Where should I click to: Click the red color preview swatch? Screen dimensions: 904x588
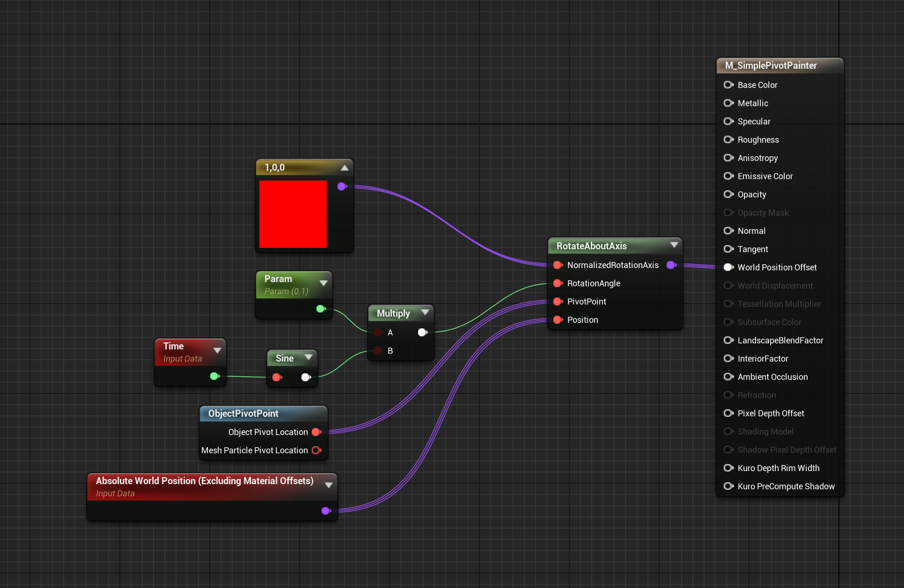(x=293, y=214)
